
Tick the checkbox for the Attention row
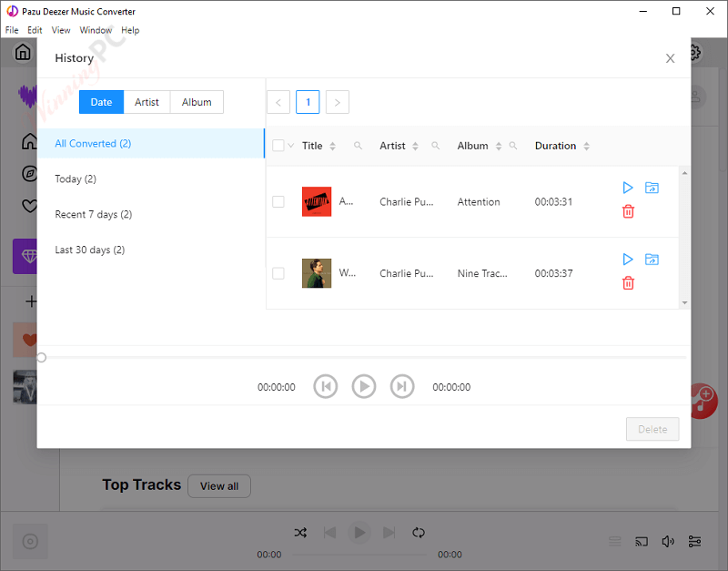pos(278,201)
